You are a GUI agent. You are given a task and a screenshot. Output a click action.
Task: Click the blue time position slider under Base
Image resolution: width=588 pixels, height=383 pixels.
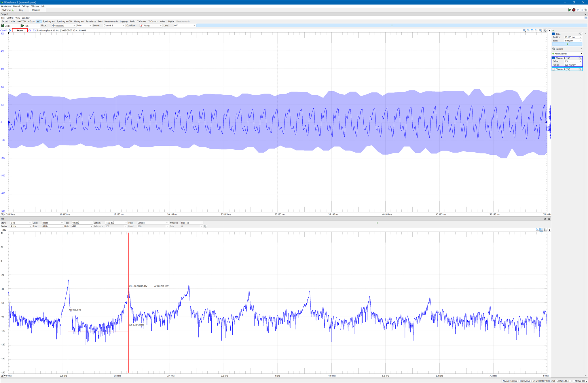(567, 44)
